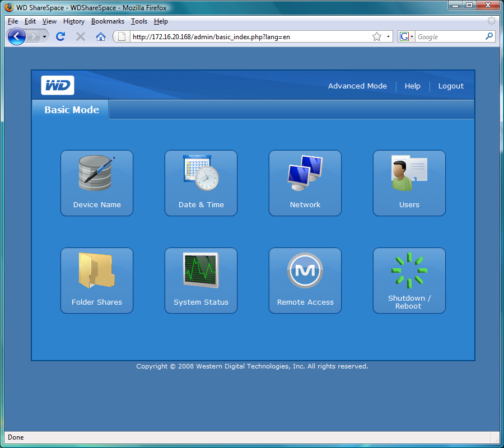Image resolution: width=504 pixels, height=448 pixels.
Task: Click the Stop loading X icon
Action: click(81, 36)
